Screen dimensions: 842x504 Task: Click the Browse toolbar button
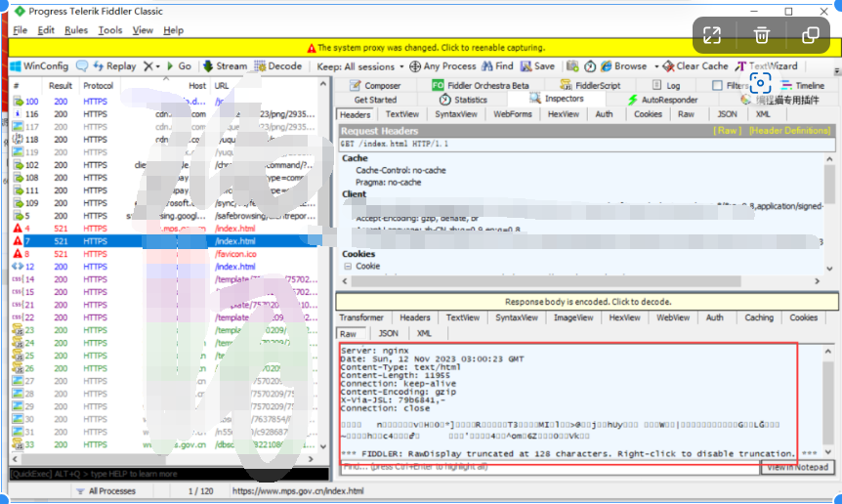623,66
